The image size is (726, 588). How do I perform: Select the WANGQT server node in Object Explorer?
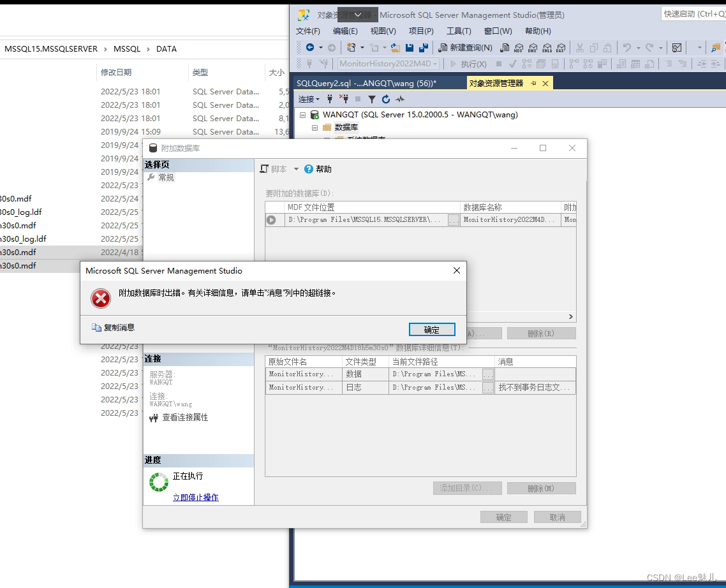[420, 114]
